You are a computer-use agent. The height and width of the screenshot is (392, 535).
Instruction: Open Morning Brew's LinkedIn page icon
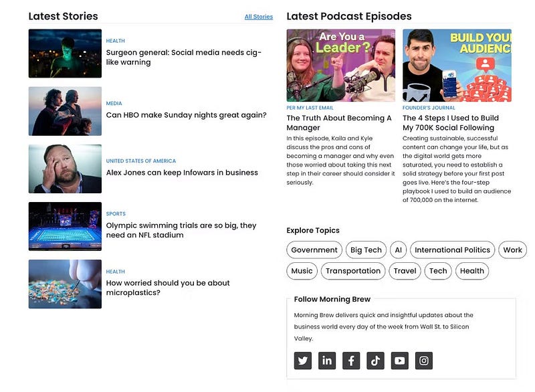(x=327, y=361)
